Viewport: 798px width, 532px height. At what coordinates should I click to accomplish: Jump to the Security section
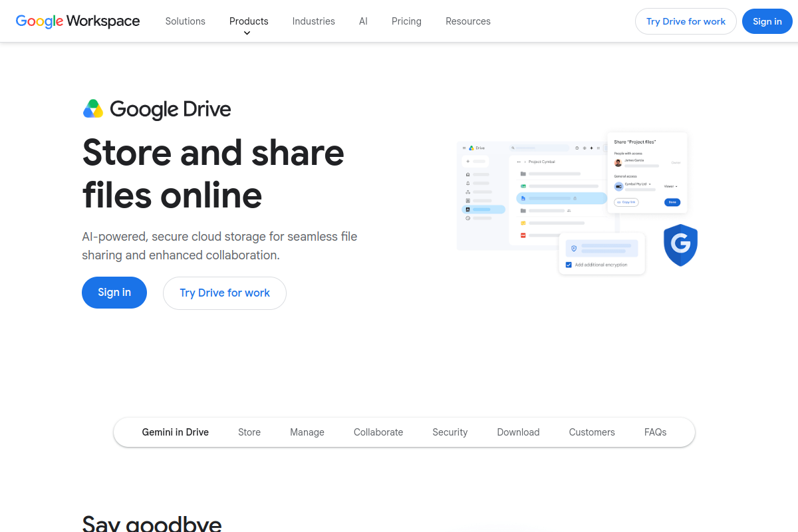pyautogui.click(x=450, y=432)
